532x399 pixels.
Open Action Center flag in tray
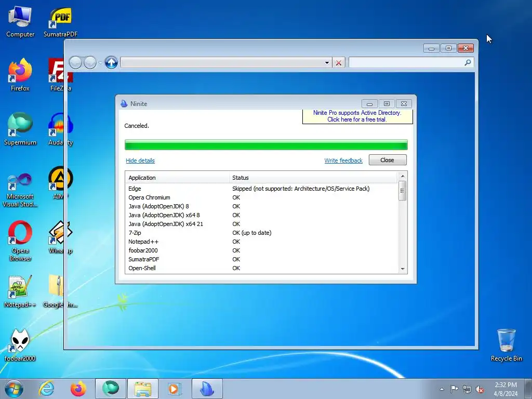click(x=454, y=389)
